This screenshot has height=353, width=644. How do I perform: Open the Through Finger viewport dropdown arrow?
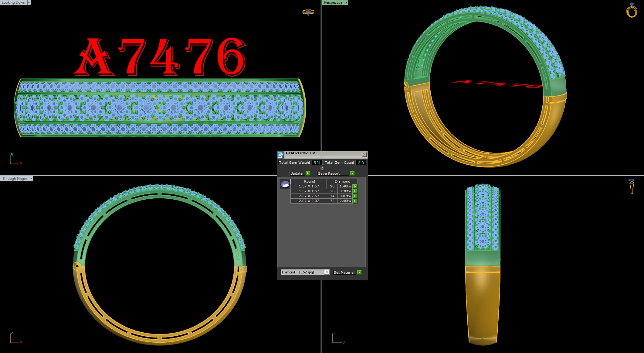31,179
